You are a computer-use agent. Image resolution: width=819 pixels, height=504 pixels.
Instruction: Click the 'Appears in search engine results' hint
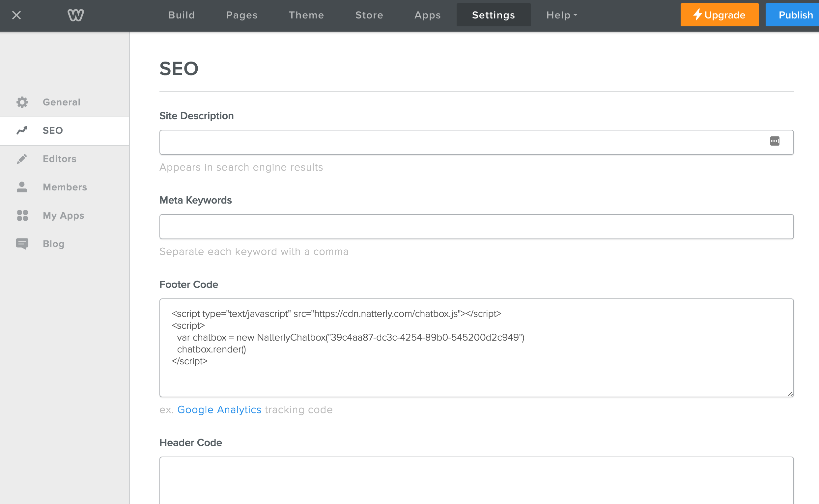(241, 167)
